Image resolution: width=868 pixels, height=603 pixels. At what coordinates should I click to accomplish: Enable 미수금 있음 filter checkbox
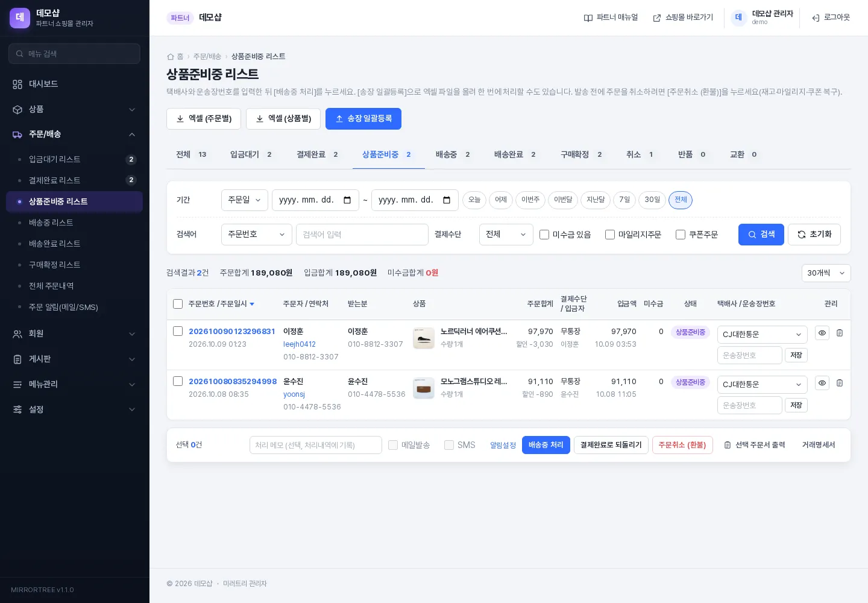[x=544, y=235]
